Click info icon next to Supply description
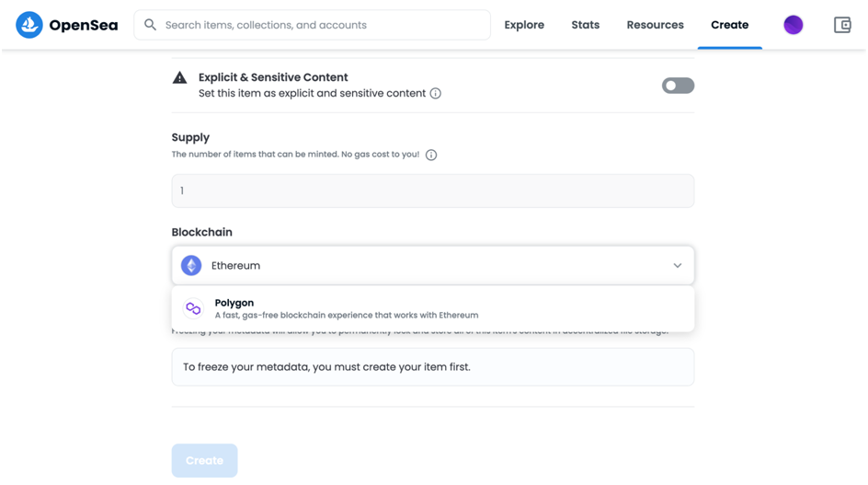 click(431, 155)
